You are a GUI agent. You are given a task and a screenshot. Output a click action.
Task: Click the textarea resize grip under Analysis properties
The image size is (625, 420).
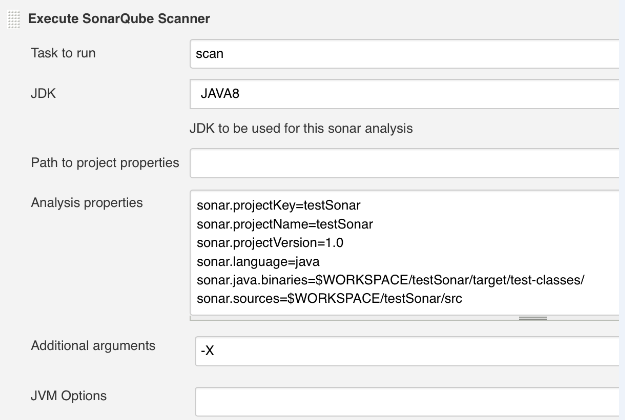coord(532,317)
